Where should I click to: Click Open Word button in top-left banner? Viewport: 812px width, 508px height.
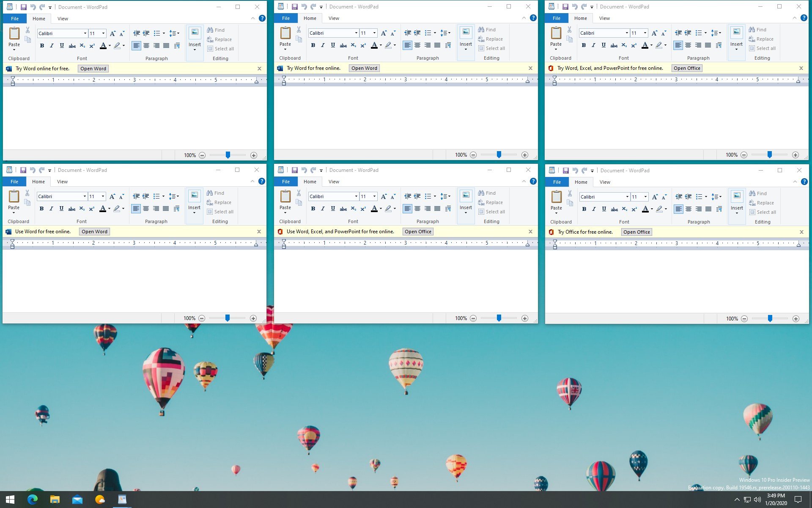coord(93,69)
